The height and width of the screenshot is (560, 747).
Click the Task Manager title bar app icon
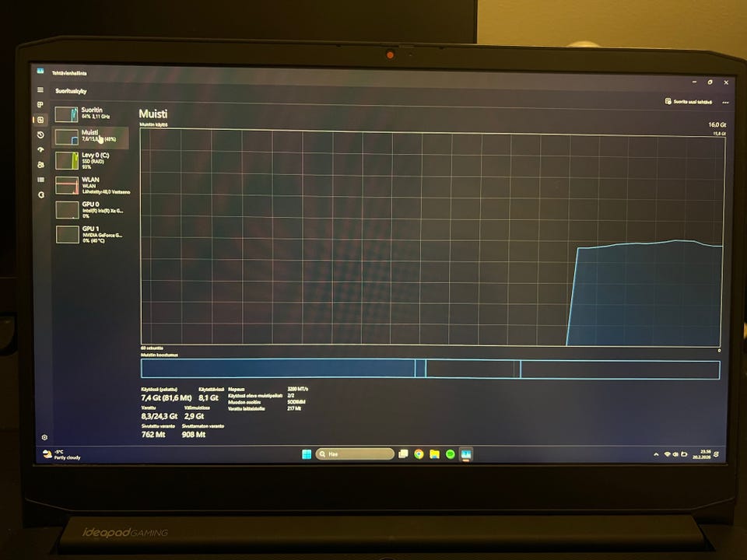pyautogui.click(x=40, y=71)
